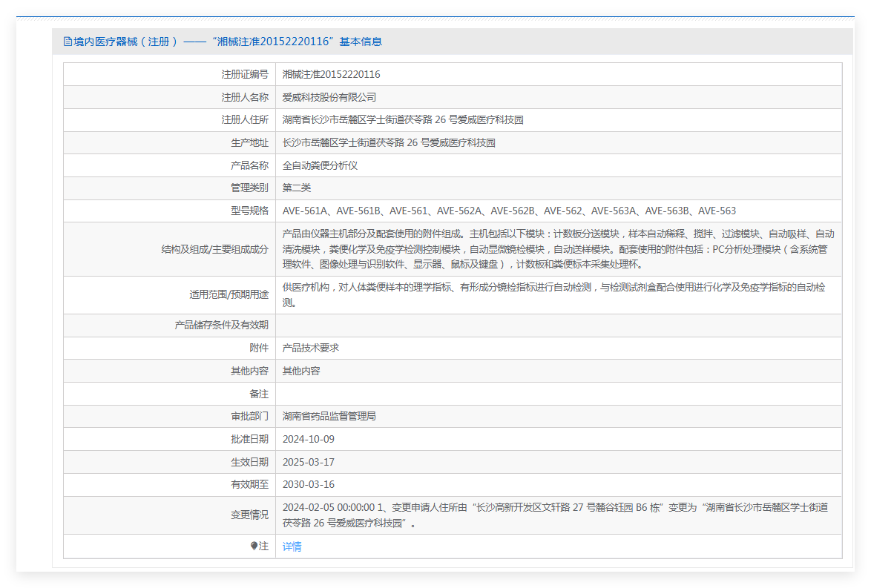Click the 注册人住所 address value
The image size is (871, 588).
403,119
